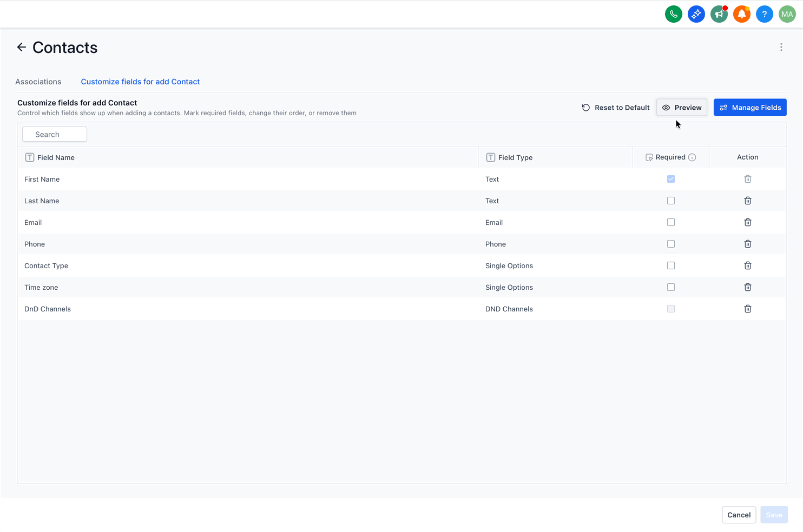This screenshot has height=532, width=803.
Task: Open the Preview button
Action: pos(682,108)
